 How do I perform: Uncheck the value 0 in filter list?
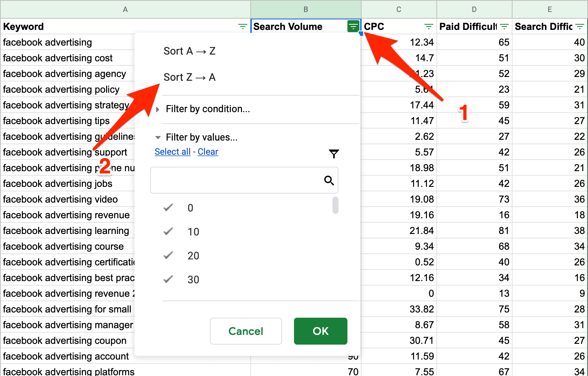[168, 207]
